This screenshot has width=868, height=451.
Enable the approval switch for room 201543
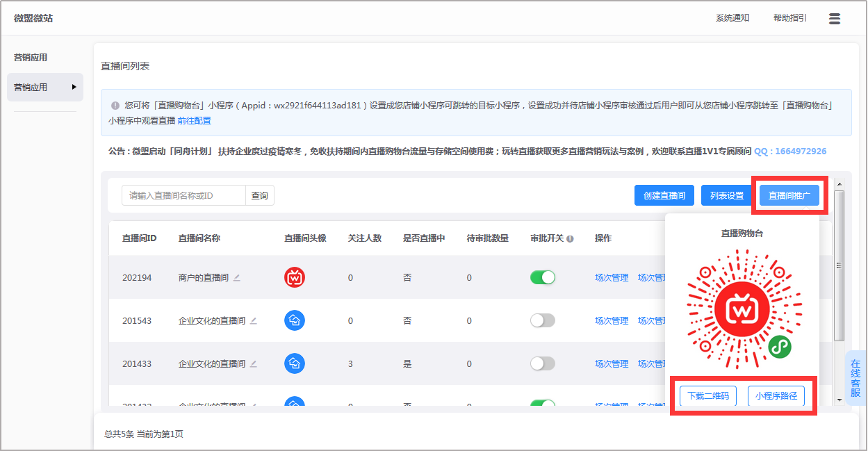(543, 320)
